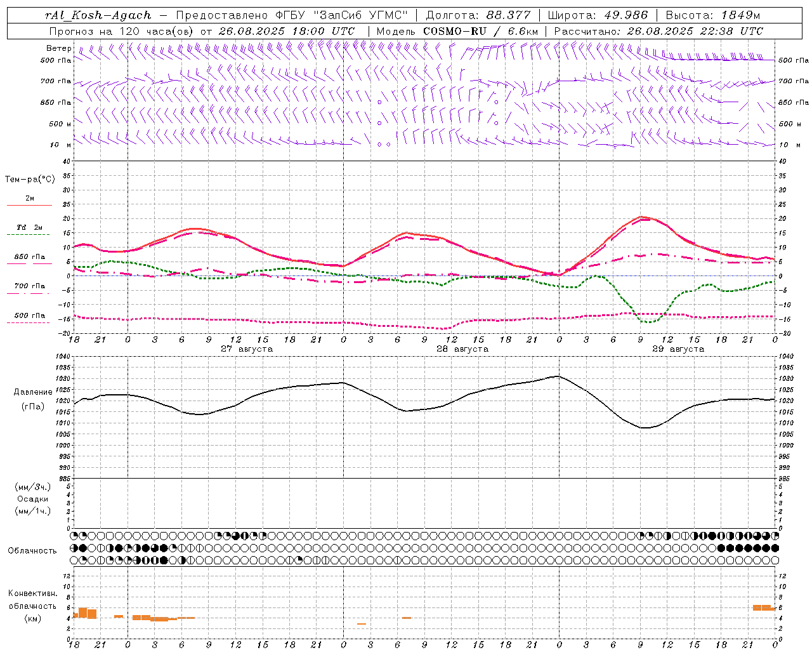
Task: Click the Td 2м legend label
Action: (x=29, y=227)
